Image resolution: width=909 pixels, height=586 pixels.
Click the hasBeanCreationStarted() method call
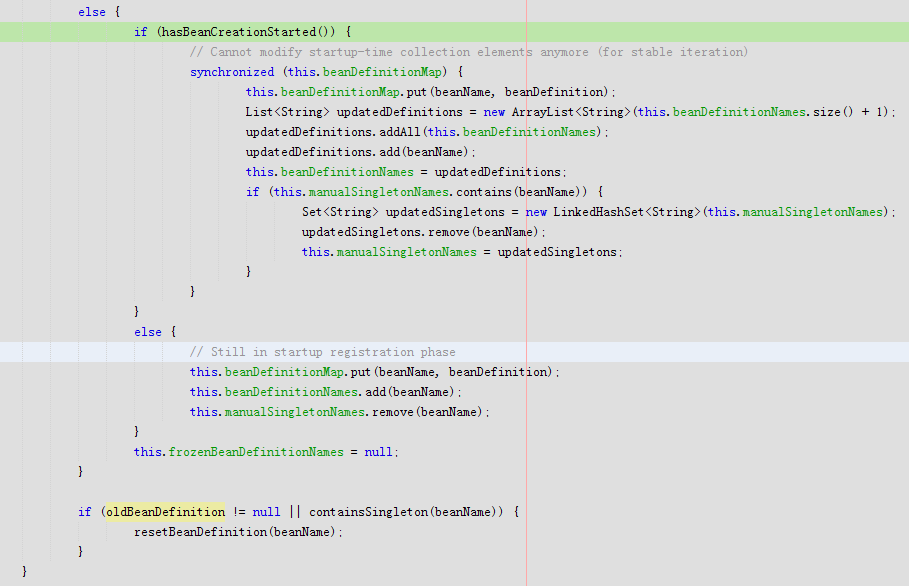tap(248, 32)
